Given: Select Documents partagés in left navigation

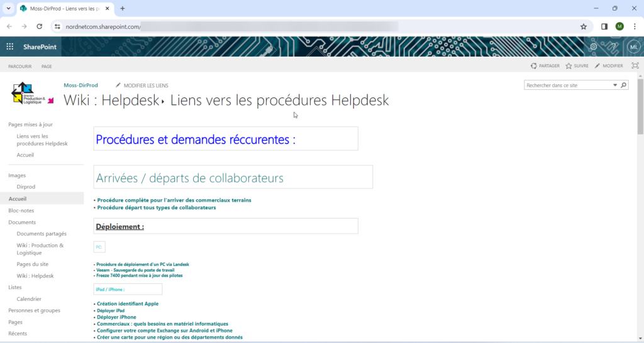Looking at the screenshot, I should 42,234.
